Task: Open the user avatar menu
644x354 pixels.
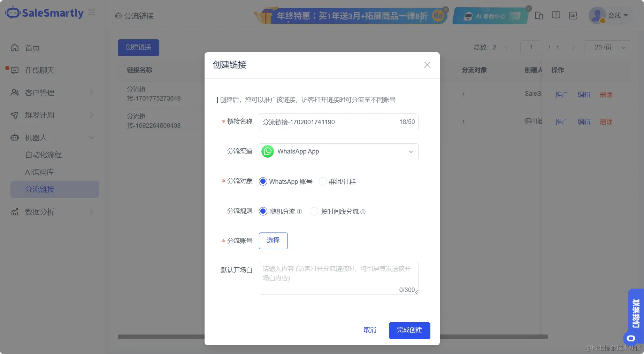Action: (x=597, y=16)
